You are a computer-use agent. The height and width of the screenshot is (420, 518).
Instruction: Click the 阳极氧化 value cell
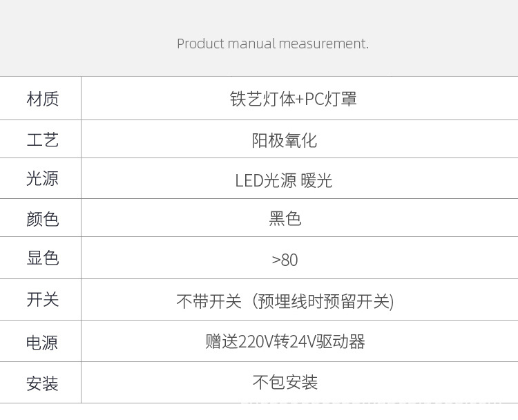(285, 140)
